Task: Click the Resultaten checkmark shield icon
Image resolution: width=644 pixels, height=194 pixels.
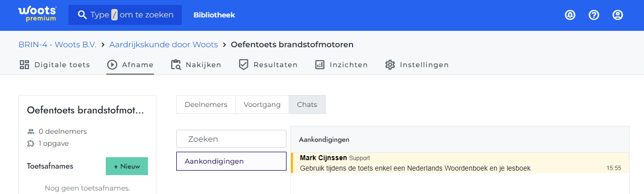Action: (243, 65)
